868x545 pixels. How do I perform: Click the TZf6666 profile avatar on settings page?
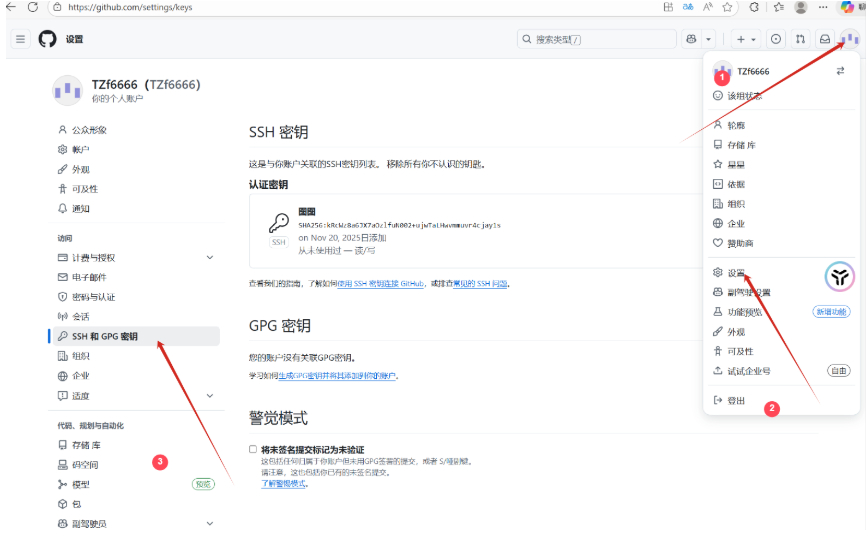tap(67, 90)
